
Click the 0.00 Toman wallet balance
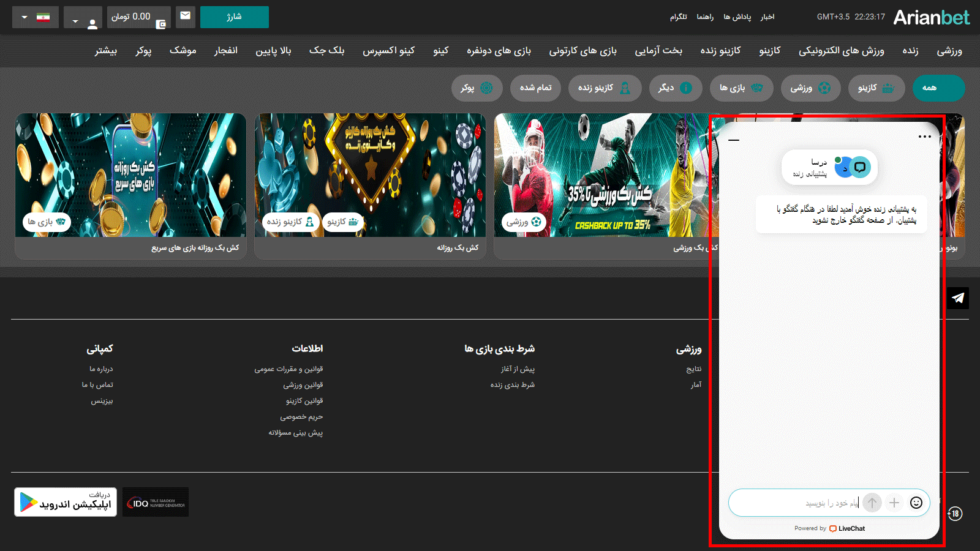coord(138,17)
